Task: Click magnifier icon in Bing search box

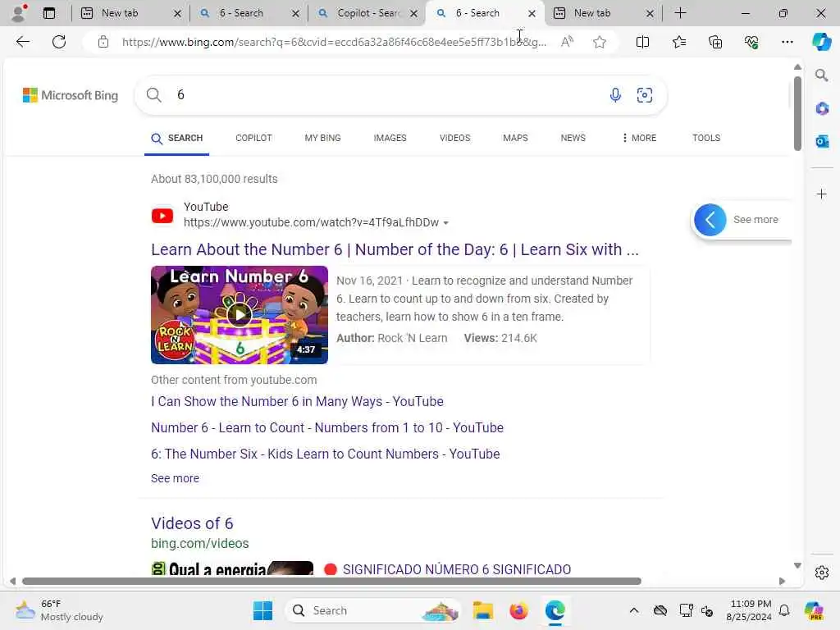Action: coord(153,95)
